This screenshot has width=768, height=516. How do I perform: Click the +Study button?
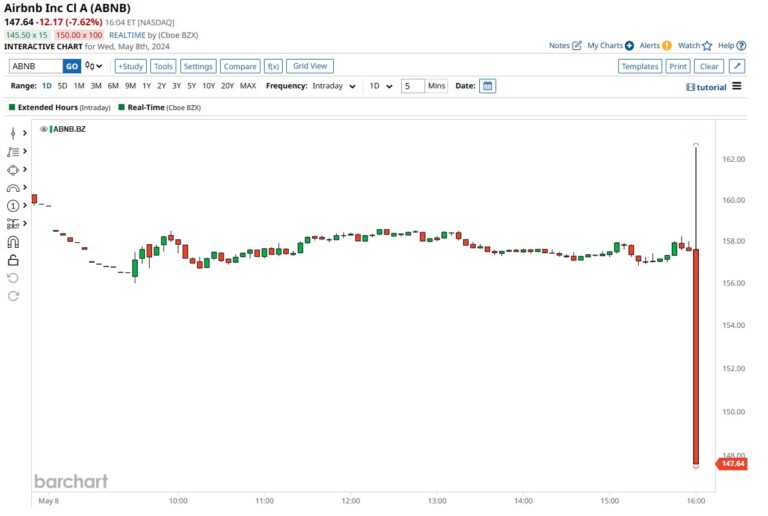(130, 66)
